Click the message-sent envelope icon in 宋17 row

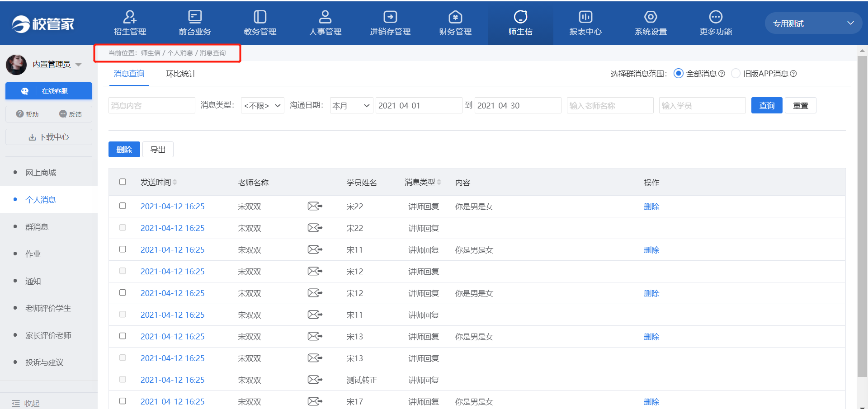(x=315, y=401)
